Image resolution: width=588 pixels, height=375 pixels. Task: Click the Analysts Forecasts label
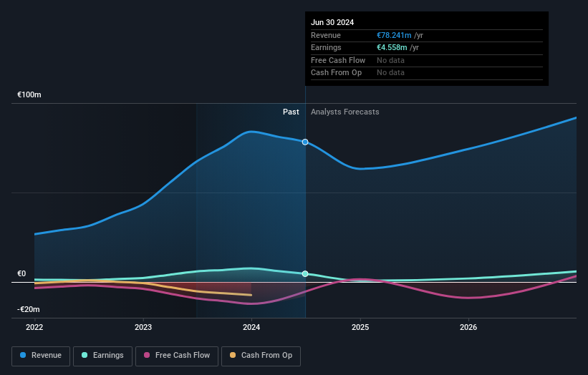(x=345, y=112)
